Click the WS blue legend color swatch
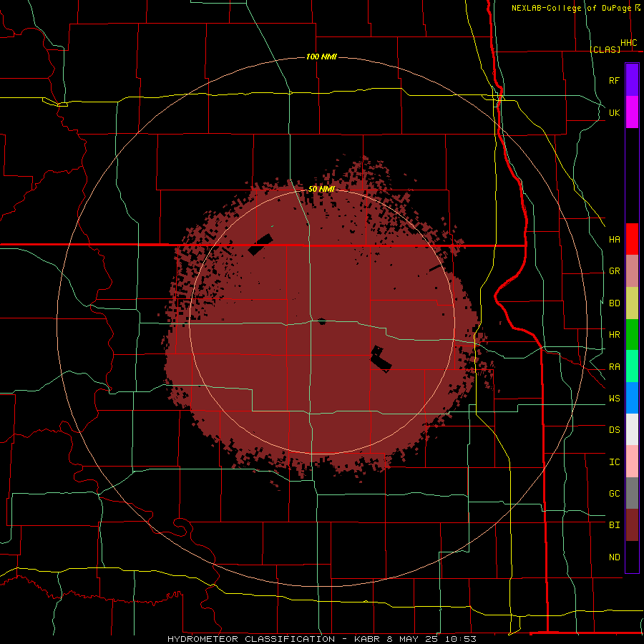The height and width of the screenshot is (644, 644). 632,398
